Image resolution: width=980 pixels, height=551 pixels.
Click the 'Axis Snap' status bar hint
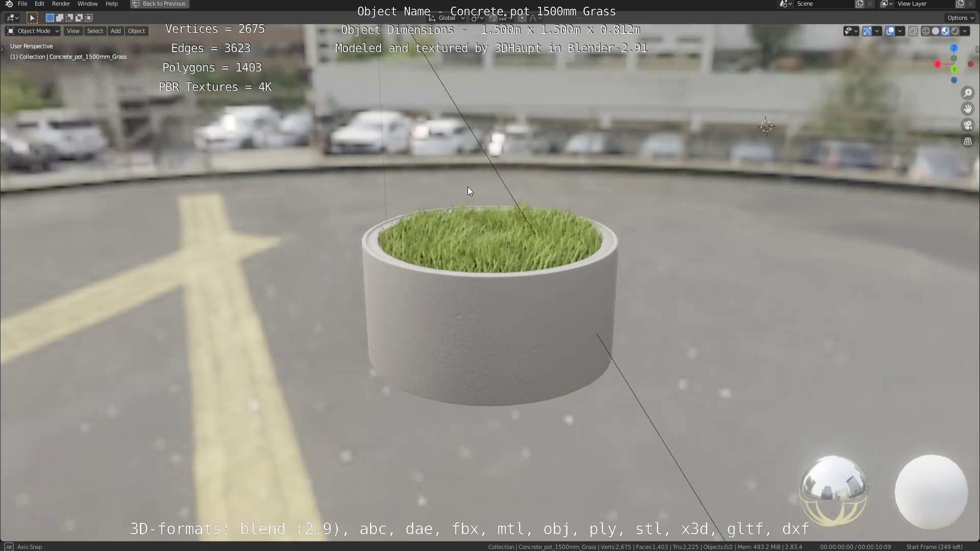[30, 547]
